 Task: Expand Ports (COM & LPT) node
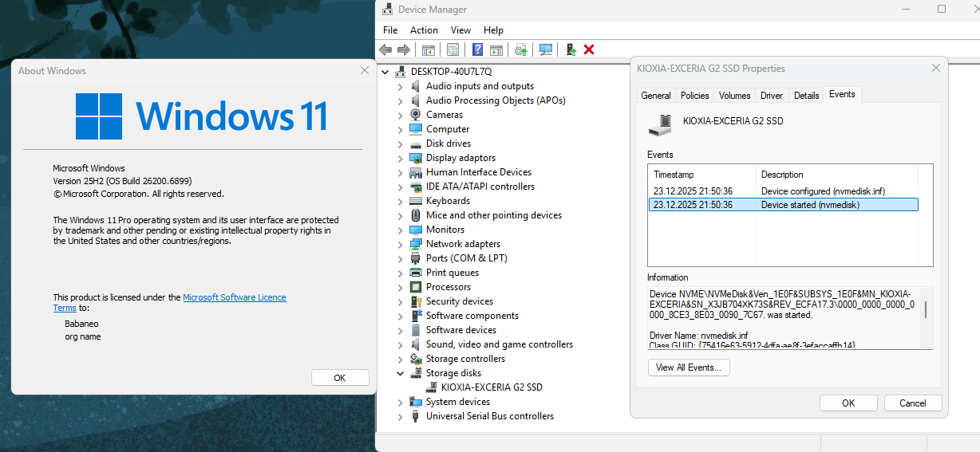[x=401, y=258]
